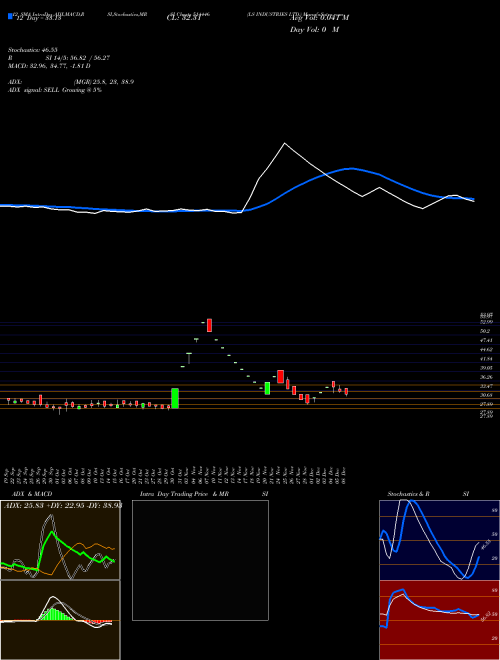The height and width of the screenshot is (660, 500).
Task: Select the last date label on the x-axis
Action: click(346, 475)
